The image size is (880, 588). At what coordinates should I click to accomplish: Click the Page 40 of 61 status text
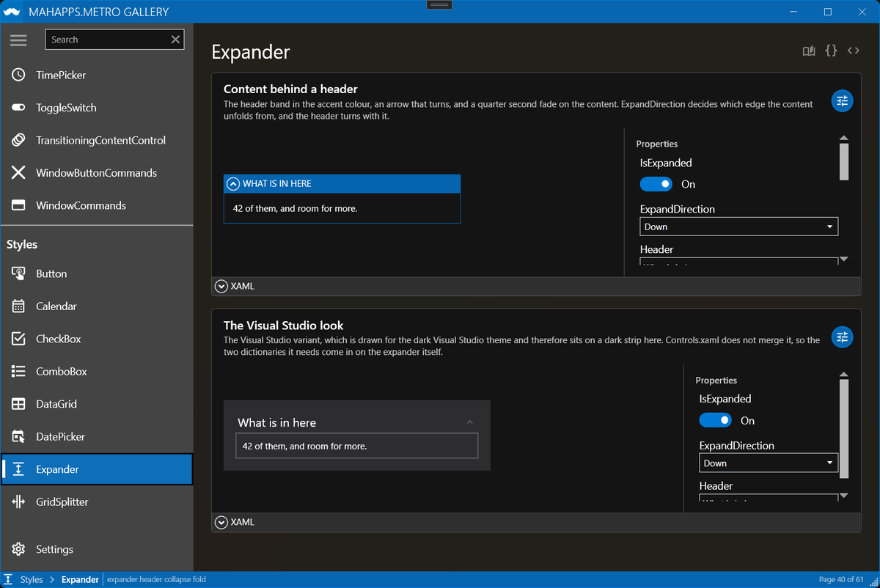(842, 579)
